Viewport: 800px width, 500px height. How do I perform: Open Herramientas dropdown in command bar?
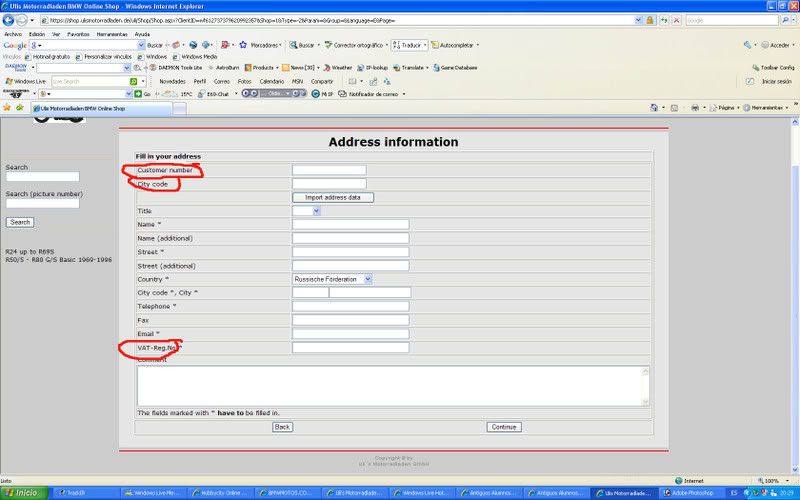[765, 108]
